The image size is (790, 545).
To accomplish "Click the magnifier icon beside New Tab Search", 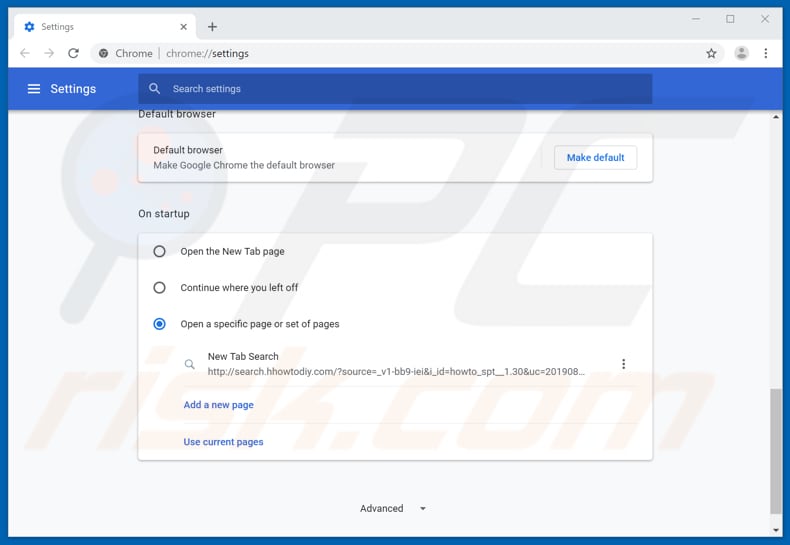I will coord(189,364).
